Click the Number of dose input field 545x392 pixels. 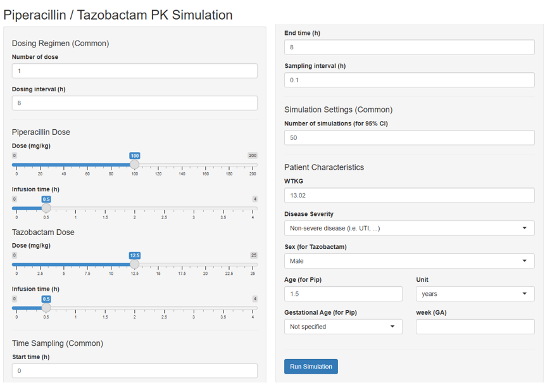coord(134,71)
